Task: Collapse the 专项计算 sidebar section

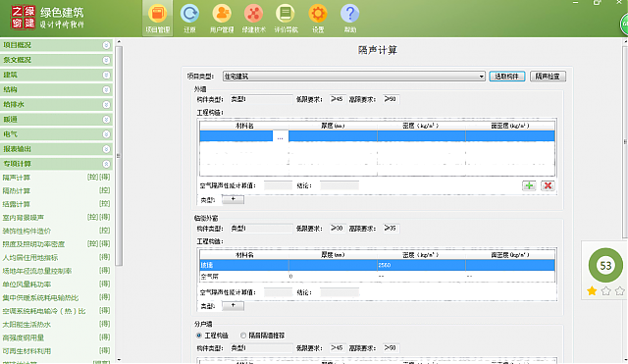Action: 56,164
